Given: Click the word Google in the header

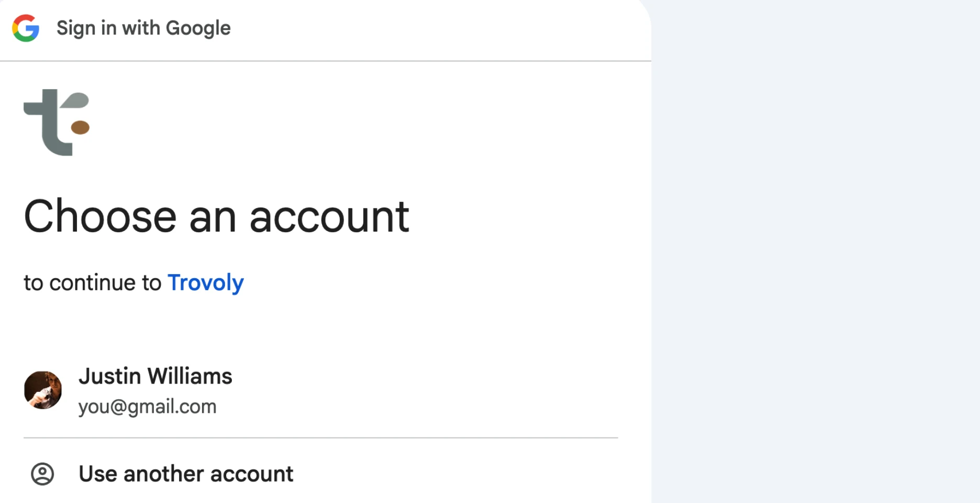Looking at the screenshot, I should coord(198,28).
